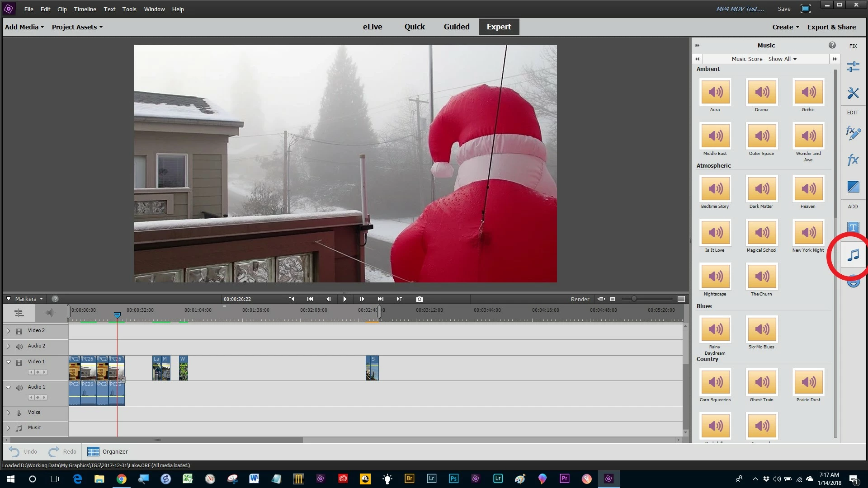Screen dimensions: 868x488
Task: Open the Titles & Text panel icon
Action: click(x=853, y=227)
